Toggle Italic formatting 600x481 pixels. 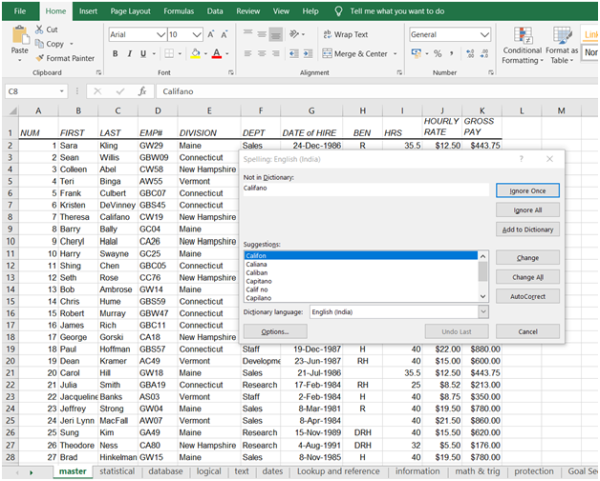(130, 54)
